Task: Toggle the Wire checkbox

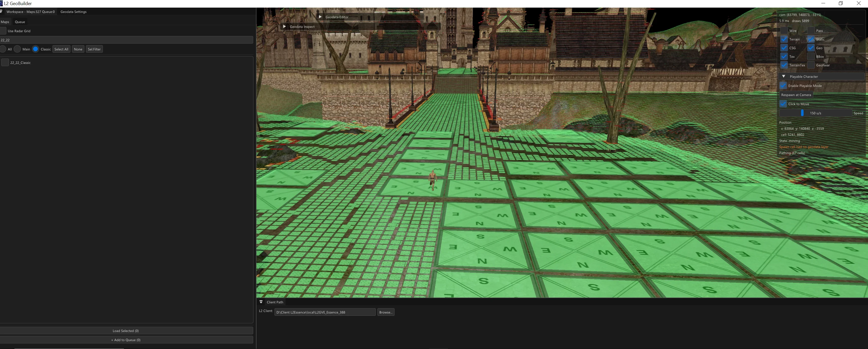Action: point(784,31)
